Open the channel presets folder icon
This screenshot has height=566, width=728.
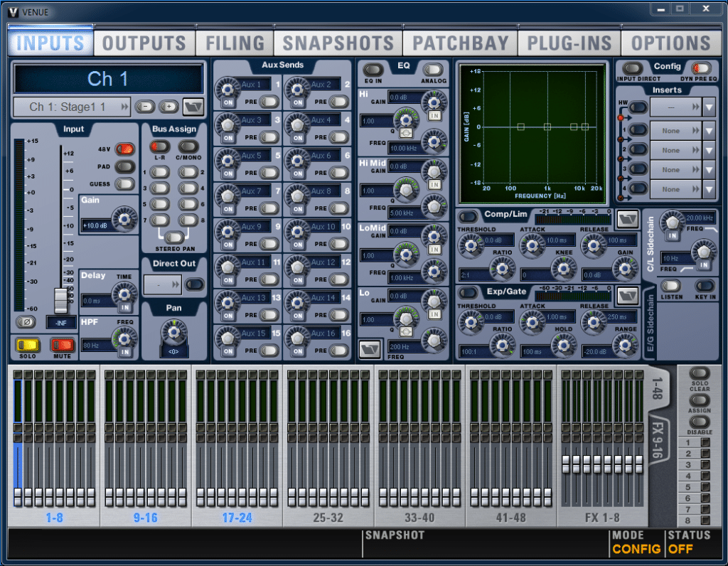coord(192,107)
